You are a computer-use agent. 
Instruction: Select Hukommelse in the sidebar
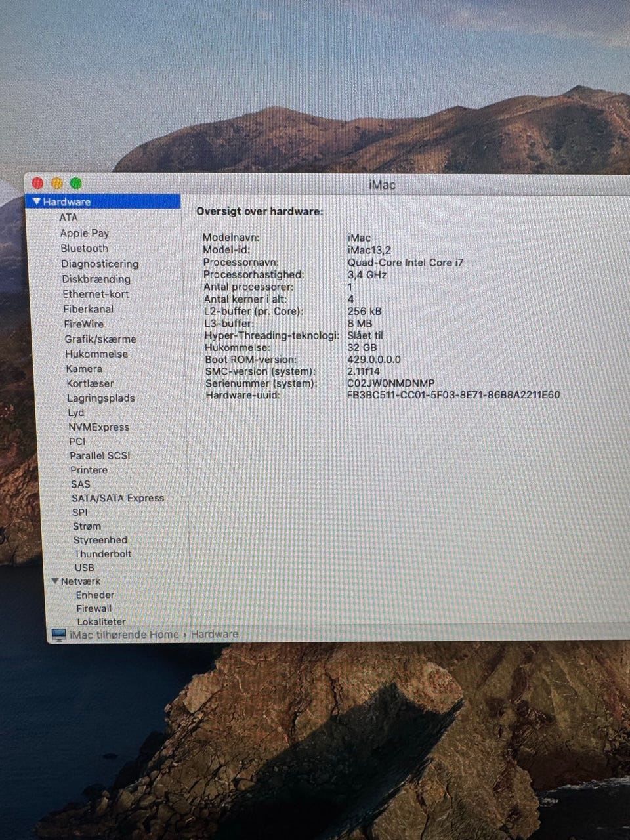[96, 354]
